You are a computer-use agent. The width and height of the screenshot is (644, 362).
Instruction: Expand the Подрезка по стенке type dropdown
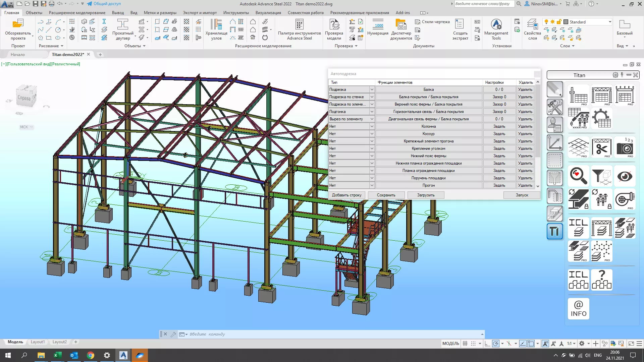[372, 97]
